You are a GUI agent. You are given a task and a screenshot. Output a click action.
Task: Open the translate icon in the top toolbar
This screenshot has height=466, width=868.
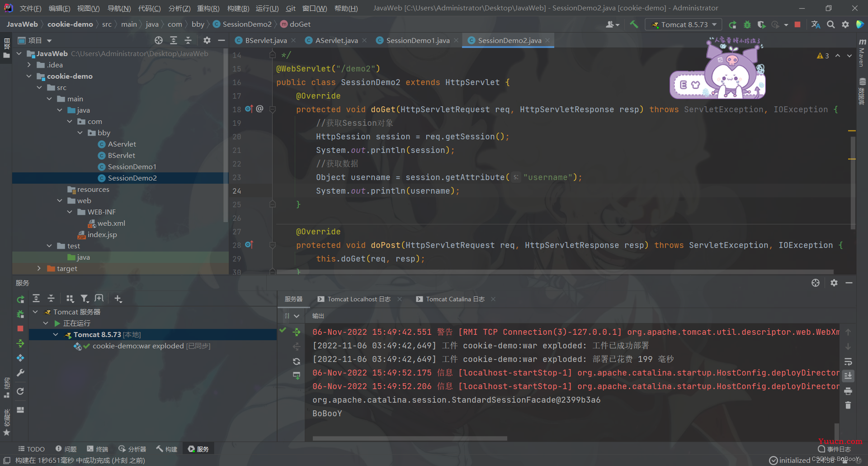816,24
